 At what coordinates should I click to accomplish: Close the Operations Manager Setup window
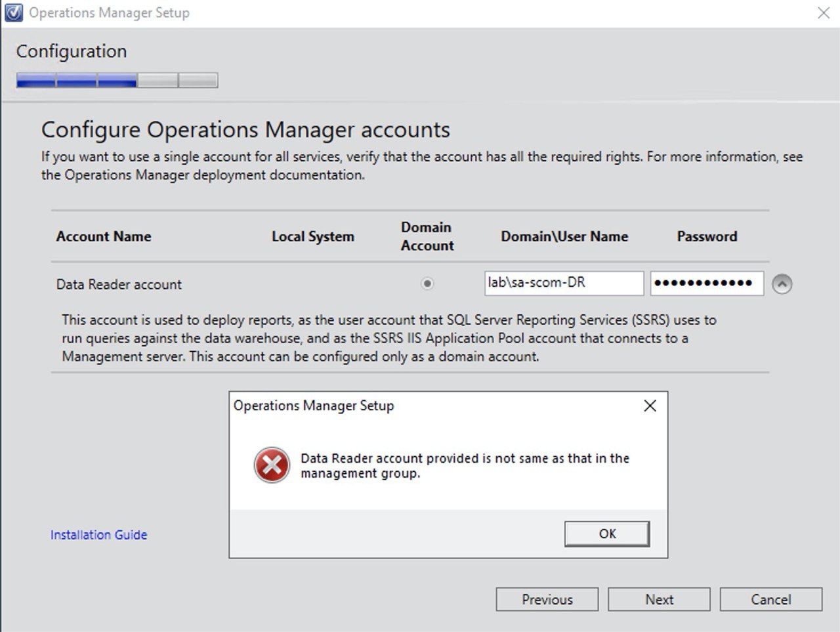click(824, 12)
